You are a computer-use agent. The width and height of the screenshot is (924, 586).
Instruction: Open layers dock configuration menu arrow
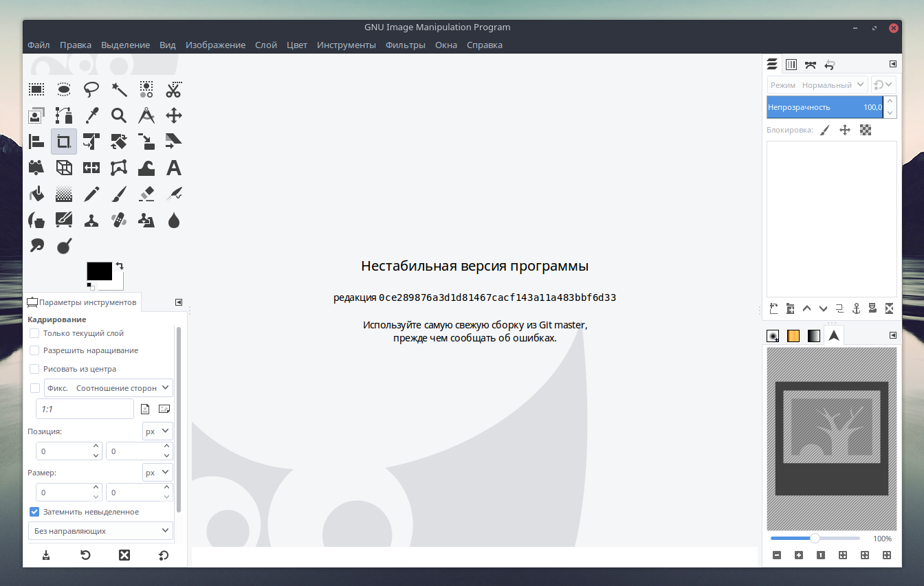click(893, 64)
